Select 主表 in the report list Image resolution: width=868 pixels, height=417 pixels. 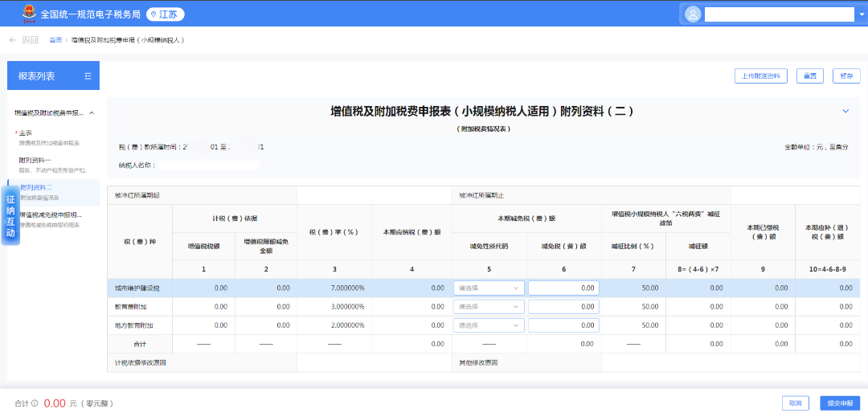pyautogui.click(x=26, y=133)
